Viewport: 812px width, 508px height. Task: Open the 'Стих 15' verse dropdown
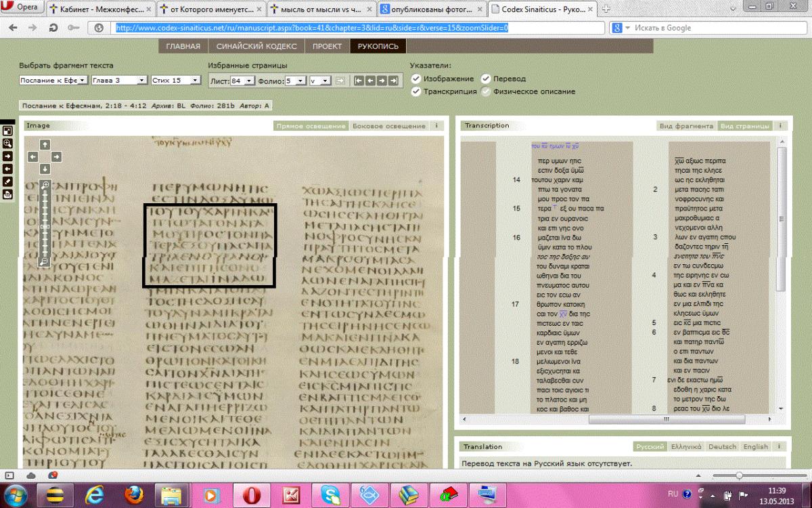pyautogui.click(x=176, y=80)
